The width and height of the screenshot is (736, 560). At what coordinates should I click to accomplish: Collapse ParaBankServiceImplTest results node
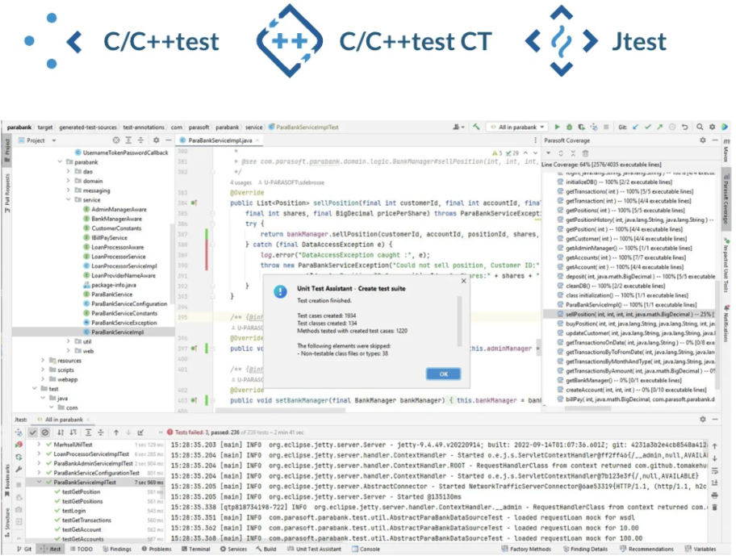(39, 482)
